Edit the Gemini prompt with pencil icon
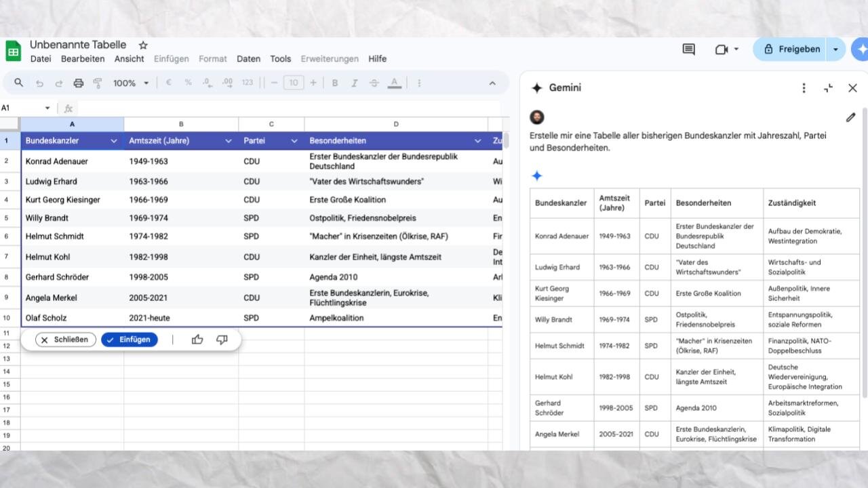 tap(850, 117)
